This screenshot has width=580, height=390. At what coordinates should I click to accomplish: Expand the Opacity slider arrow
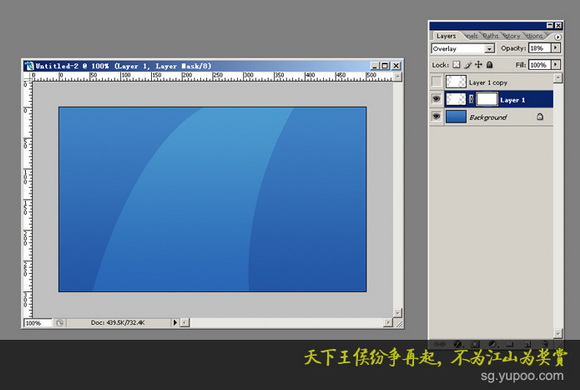point(556,48)
